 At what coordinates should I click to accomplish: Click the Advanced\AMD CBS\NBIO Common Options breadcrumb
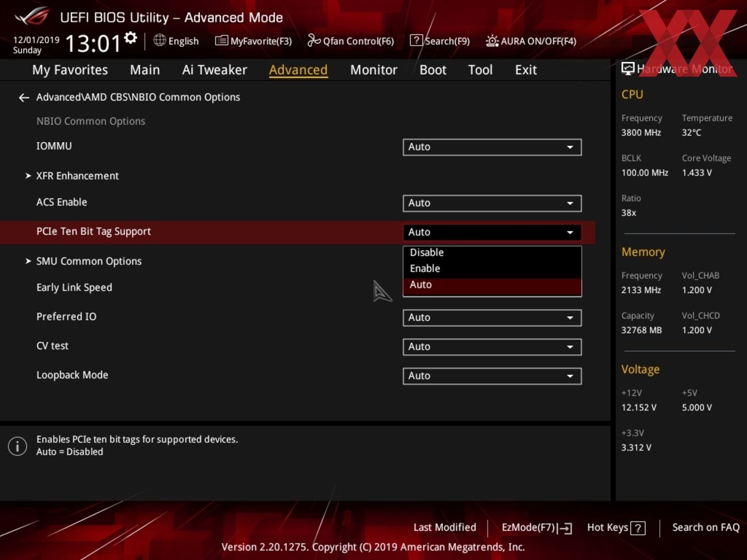pos(138,97)
